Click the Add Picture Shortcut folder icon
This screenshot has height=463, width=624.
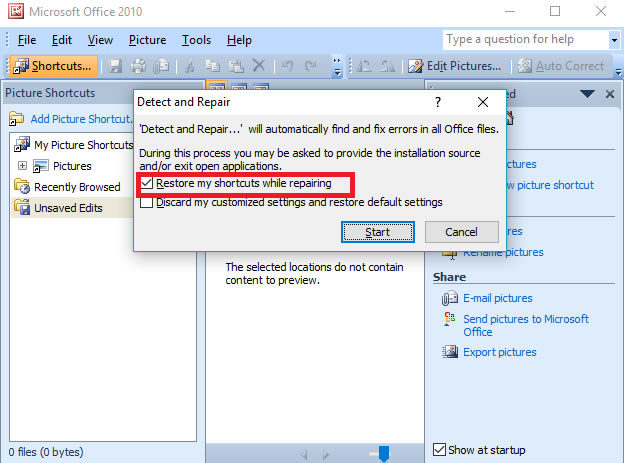pos(17,119)
